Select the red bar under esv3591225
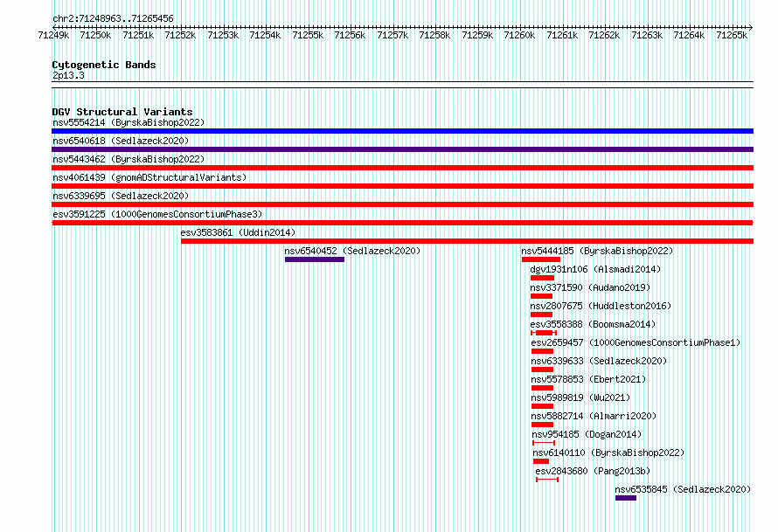778x532 pixels. point(402,223)
